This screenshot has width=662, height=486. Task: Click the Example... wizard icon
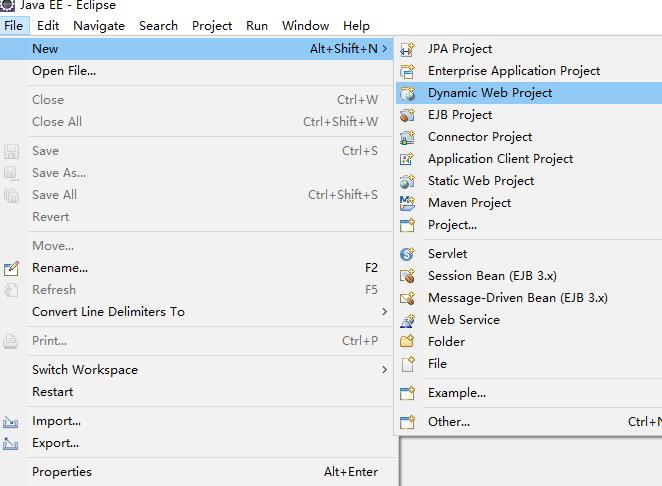407,393
